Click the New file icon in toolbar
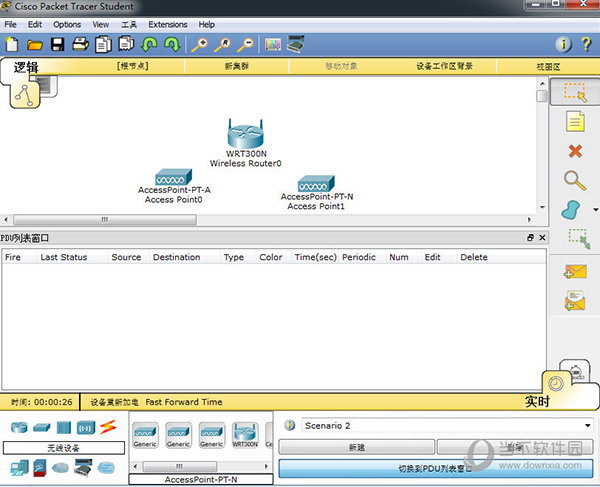The image size is (600, 487). click(x=12, y=44)
